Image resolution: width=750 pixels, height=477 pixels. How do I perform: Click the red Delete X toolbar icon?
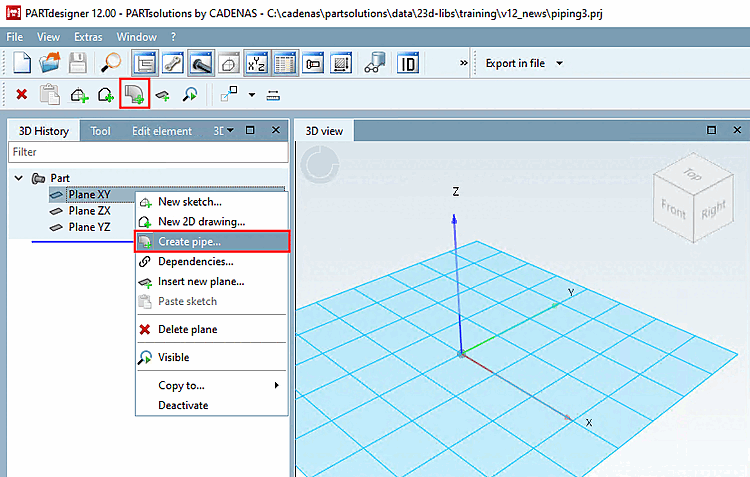(x=22, y=94)
